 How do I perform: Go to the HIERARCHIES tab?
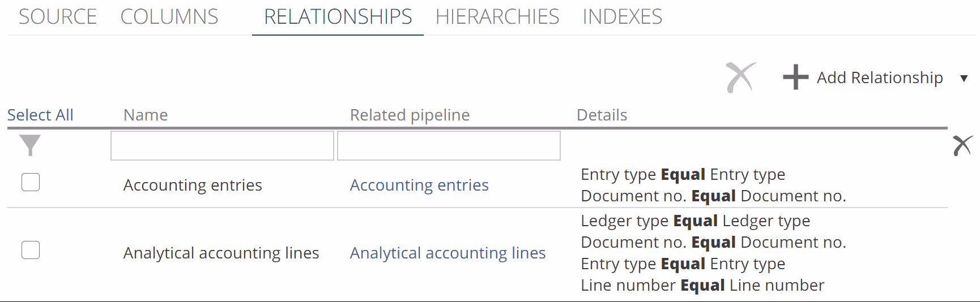[x=497, y=17]
